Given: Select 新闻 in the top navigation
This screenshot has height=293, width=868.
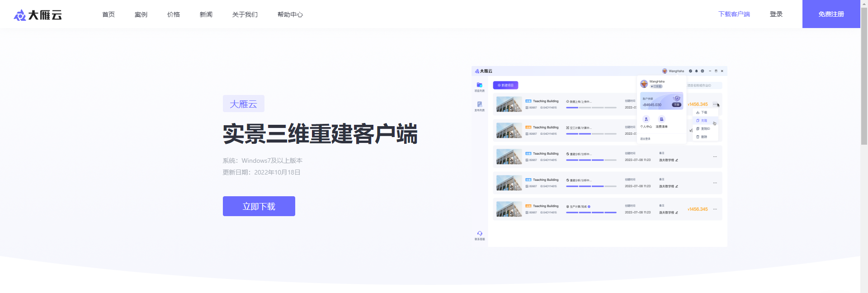Looking at the screenshot, I should pyautogui.click(x=206, y=14).
